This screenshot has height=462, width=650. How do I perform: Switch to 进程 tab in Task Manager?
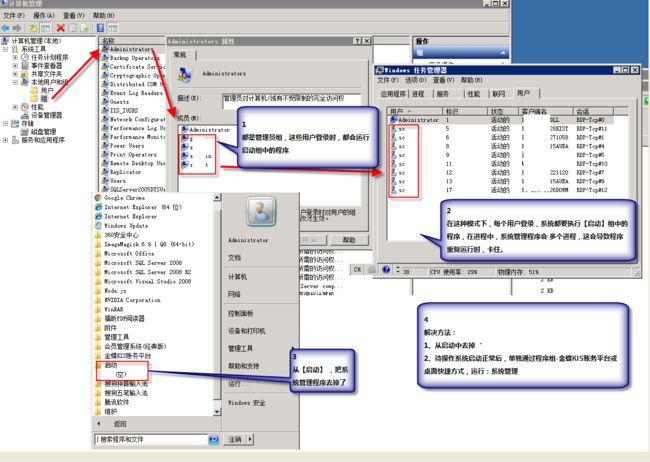point(418,94)
